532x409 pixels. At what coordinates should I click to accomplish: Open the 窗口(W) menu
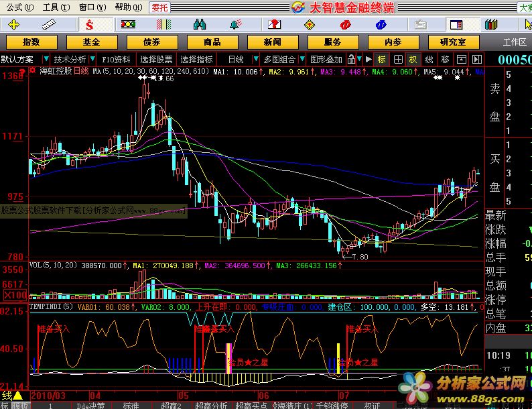92,7
